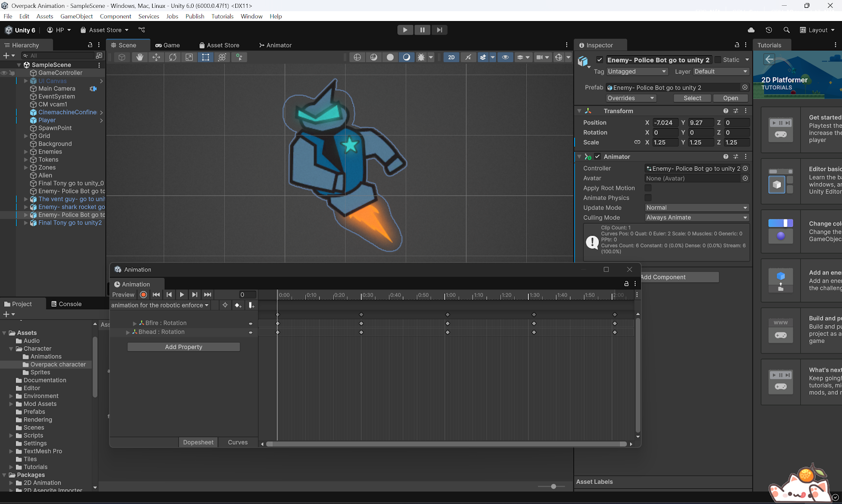Enable animation record mode button
842x504 pixels.
point(143,295)
